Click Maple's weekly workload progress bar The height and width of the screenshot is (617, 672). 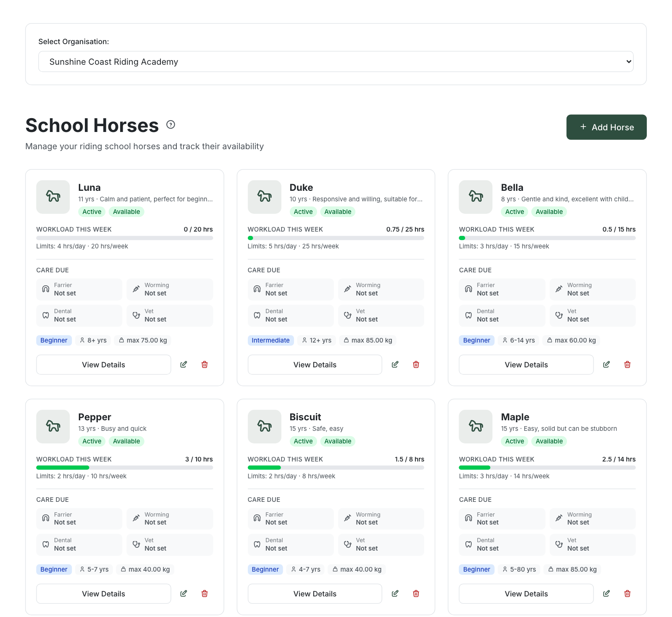pos(547,467)
